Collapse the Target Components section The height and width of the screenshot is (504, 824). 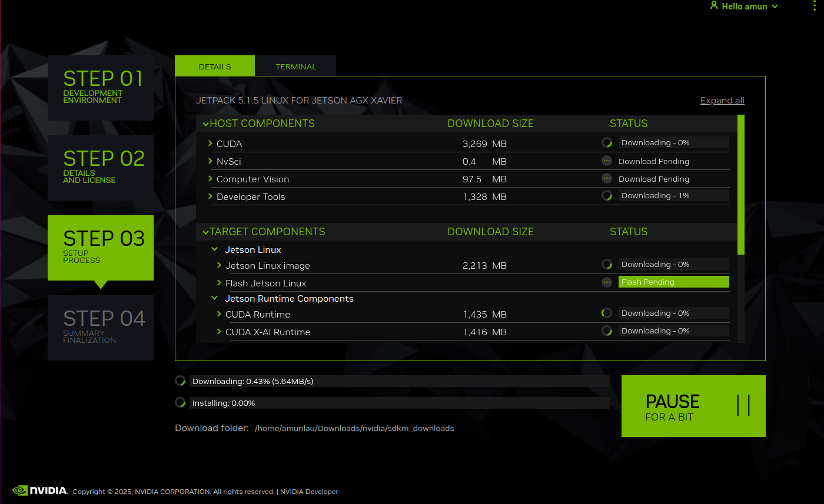[x=205, y=232]
